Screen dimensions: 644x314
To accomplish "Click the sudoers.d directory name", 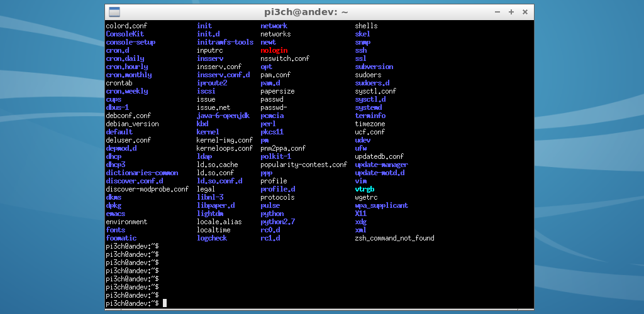I will 372,84.
